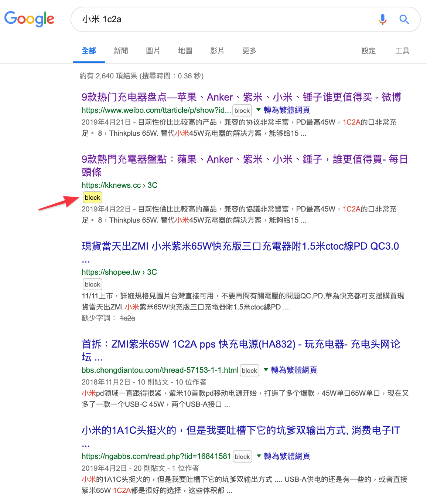Click block button next to bbs.chongdiantou.com URL
The height and width of the screenshot is (504, 427).
pyautogui.click(x=249, y=371)
